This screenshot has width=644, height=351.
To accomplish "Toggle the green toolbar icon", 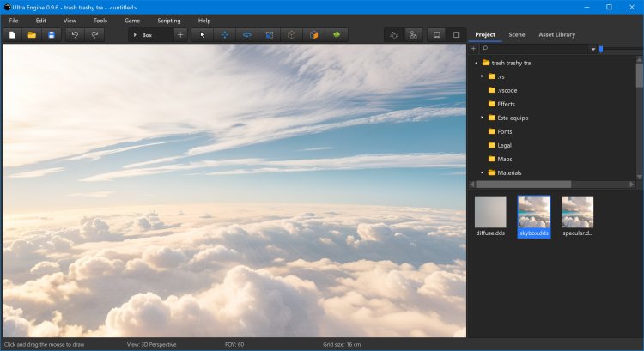I will [x=337, y=35].
